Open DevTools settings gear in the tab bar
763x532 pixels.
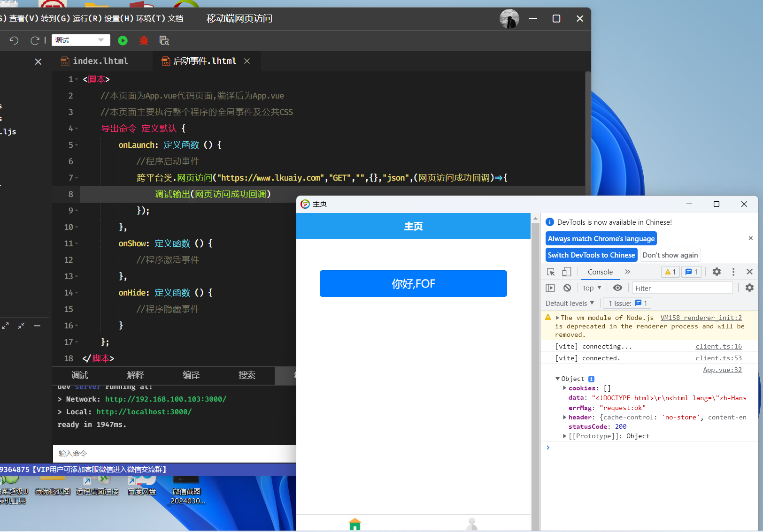[717, 272]
